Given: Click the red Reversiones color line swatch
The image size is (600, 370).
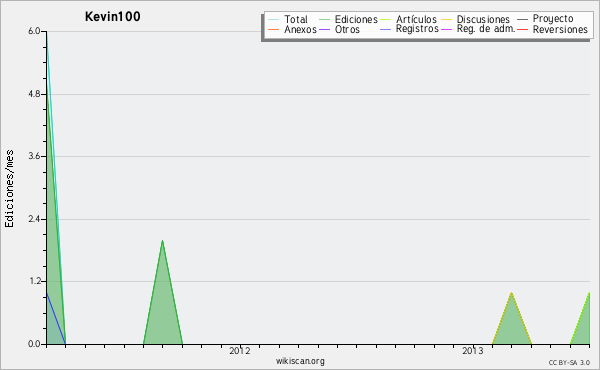Looking at the screenshot, I should pyautogui.click(x=522, y=29).
